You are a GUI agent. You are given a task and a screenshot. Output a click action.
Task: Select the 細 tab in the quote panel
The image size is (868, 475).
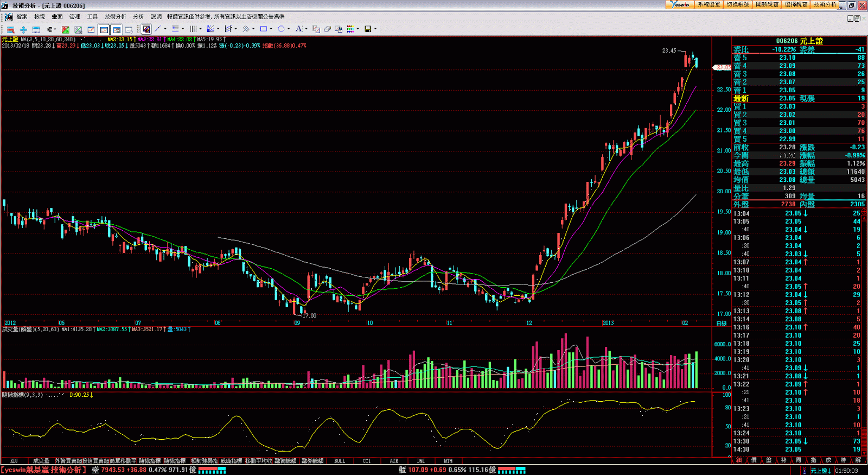coord(739,460)
